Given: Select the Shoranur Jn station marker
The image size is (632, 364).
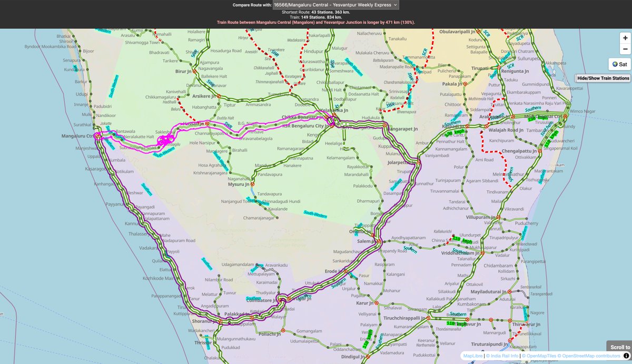Looking at the screenshot, I should [x=220, y=321].
